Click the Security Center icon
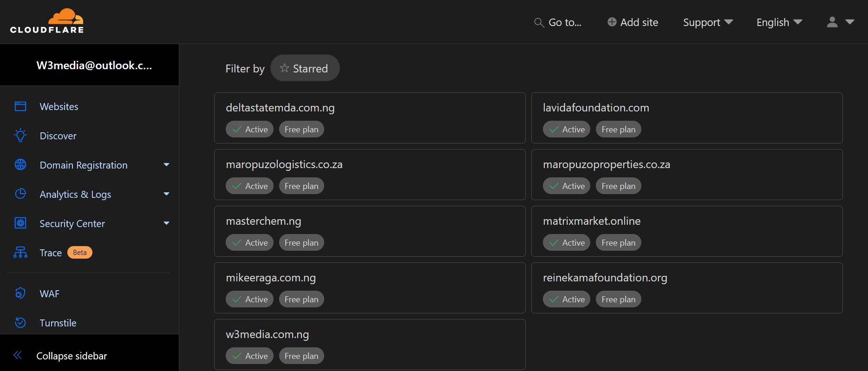 [20, 223]
